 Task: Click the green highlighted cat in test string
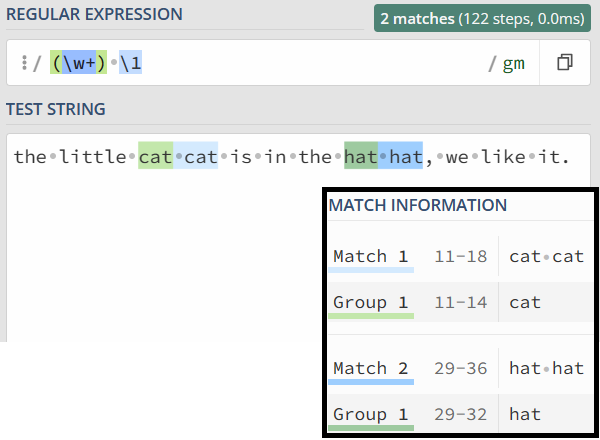pyautogui.click(x=155, y=157)
